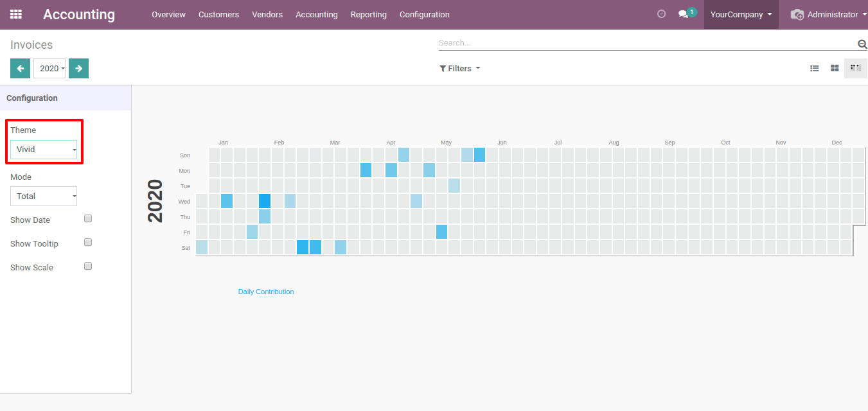The width and height of the screenshot is (868, 411).
Task: Open the Theme dropdown set to Vivid
Action: 44,150
